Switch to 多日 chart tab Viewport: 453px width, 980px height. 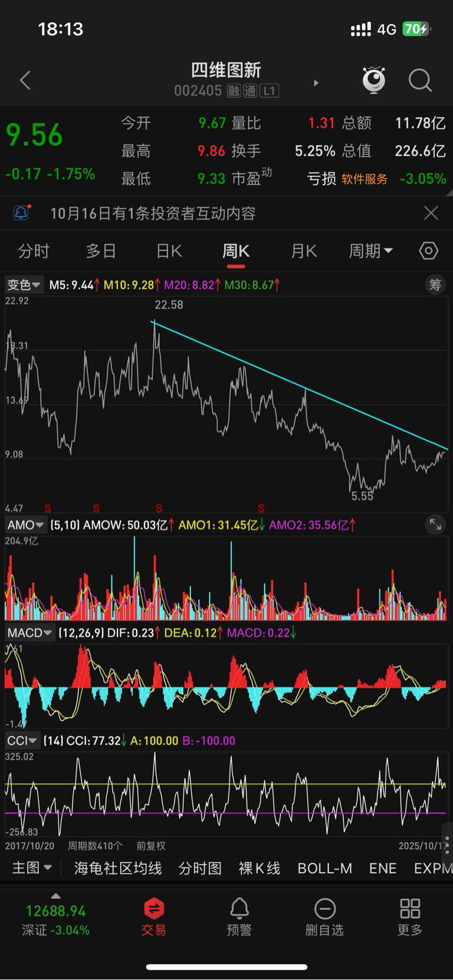tap(101, 251)
